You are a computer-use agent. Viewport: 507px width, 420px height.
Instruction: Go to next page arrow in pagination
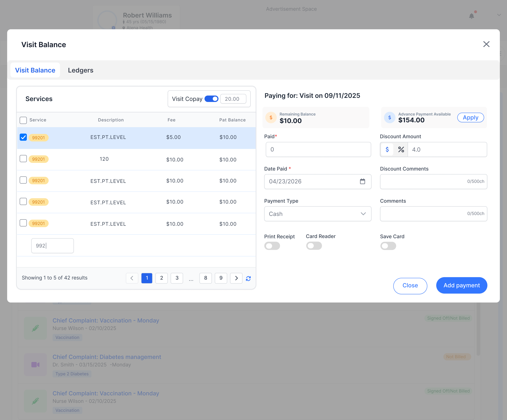[x=236, y=278]
